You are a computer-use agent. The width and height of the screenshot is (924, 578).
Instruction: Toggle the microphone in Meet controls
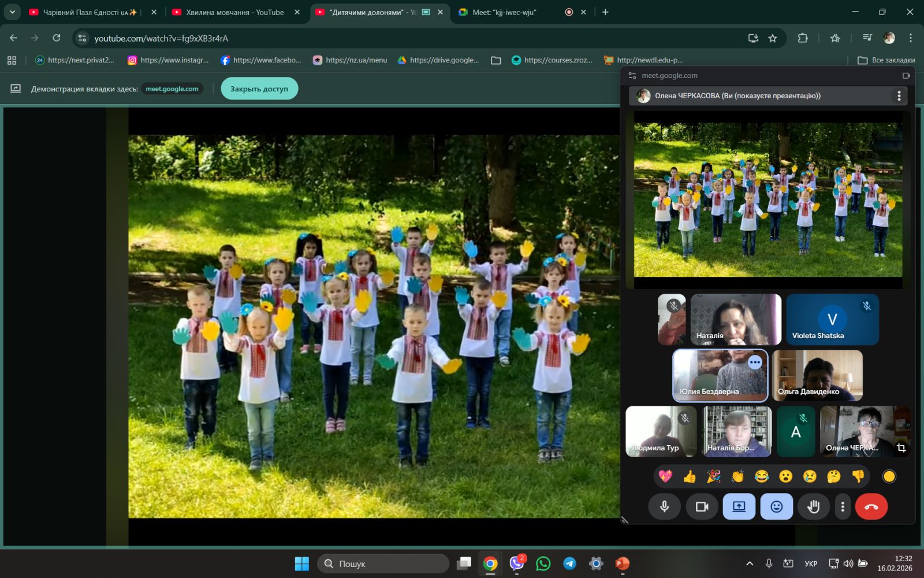coord(665,507)
